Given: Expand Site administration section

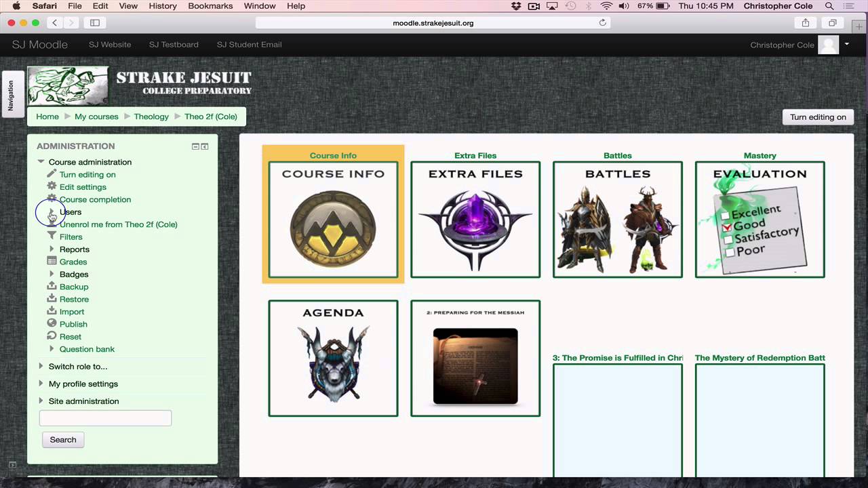Looking at the screenshot, I should click(x=41, y=401).
